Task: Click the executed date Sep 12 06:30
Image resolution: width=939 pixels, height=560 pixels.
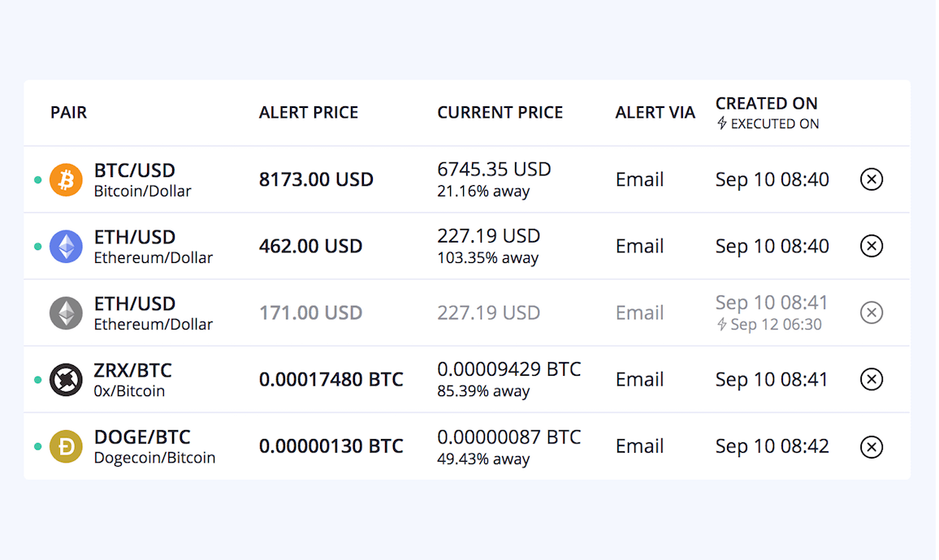Action: (776, 325)
